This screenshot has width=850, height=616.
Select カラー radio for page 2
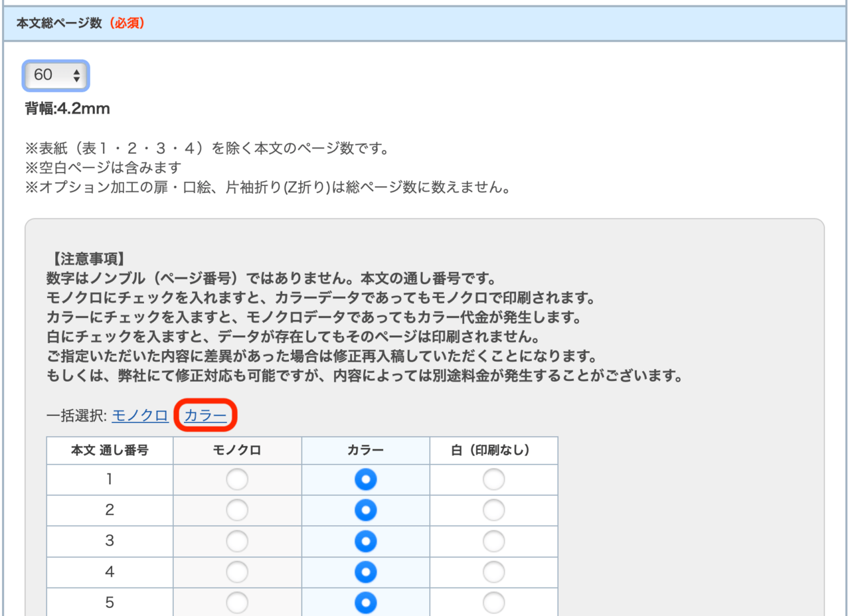[x=365, y=510]
